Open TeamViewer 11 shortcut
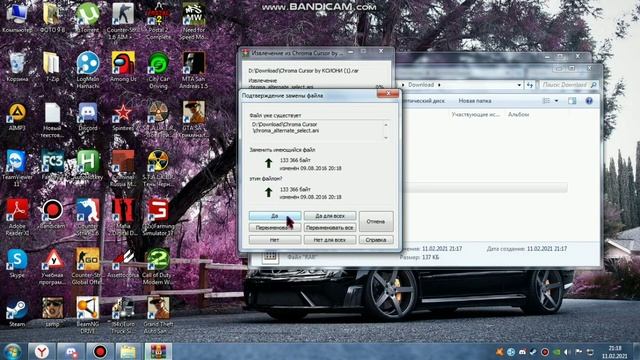The image size is (640, 360). [17, 169]
